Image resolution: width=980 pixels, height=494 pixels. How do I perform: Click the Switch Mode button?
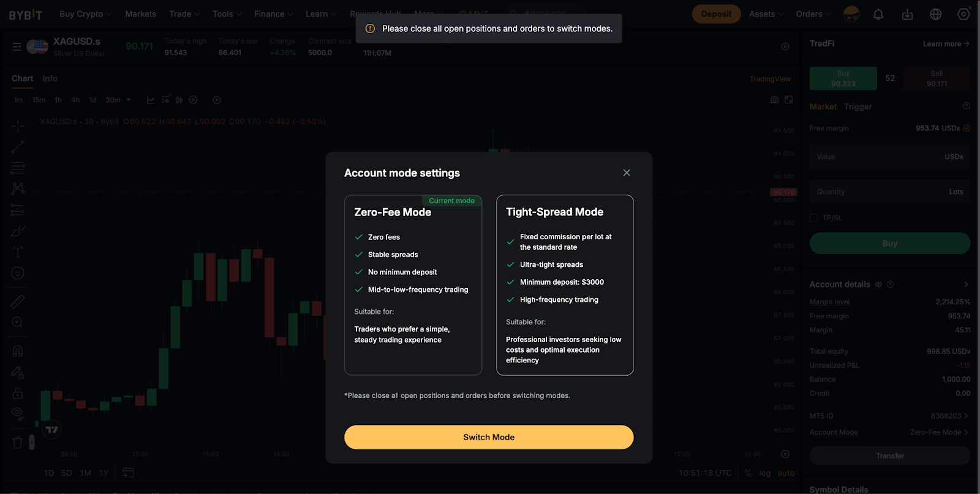click(489, 437)
